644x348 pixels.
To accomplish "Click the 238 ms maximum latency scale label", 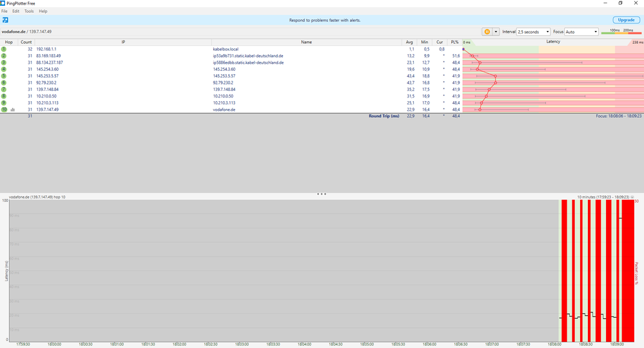I will point(638,43).
